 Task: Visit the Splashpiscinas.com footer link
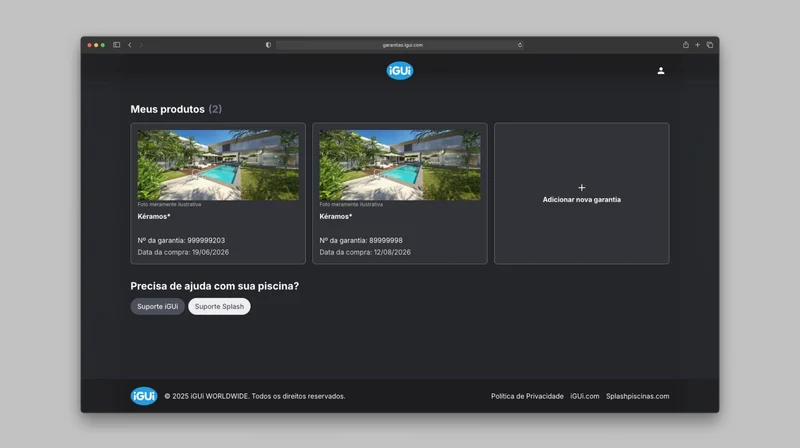638,396
